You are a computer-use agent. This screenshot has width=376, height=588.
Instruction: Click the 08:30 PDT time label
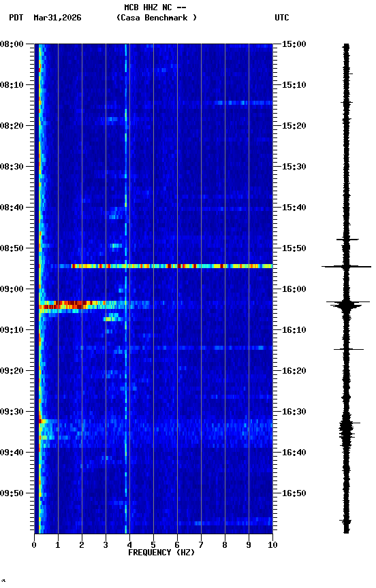click(x=12, y=167)
